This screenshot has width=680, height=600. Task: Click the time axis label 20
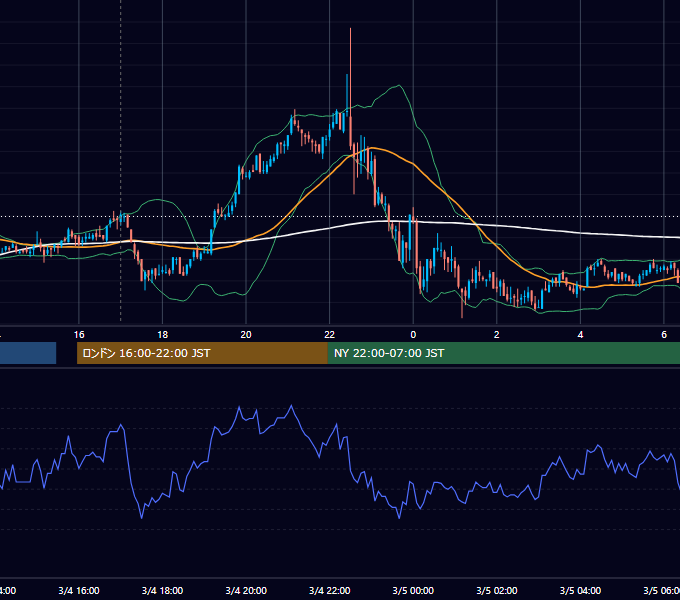246,335
